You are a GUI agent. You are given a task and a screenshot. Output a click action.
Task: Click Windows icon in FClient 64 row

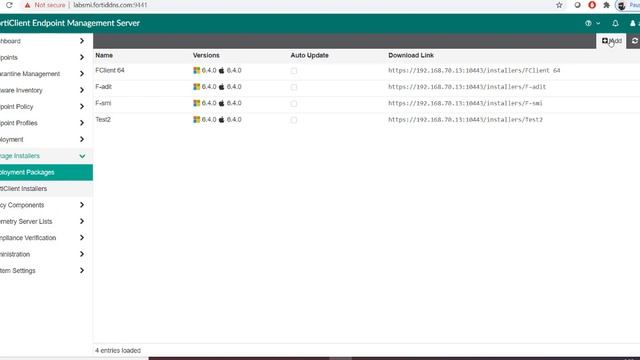tap(196, 70)
